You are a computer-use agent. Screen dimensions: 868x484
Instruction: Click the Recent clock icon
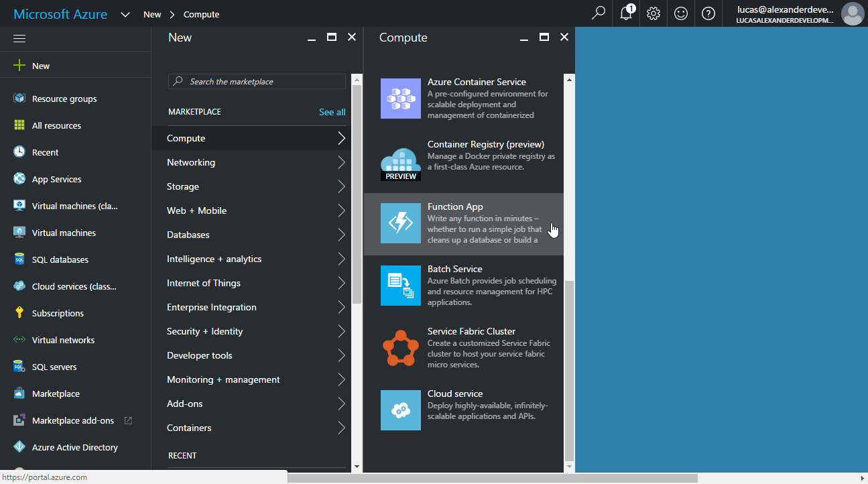pos(19,152)
